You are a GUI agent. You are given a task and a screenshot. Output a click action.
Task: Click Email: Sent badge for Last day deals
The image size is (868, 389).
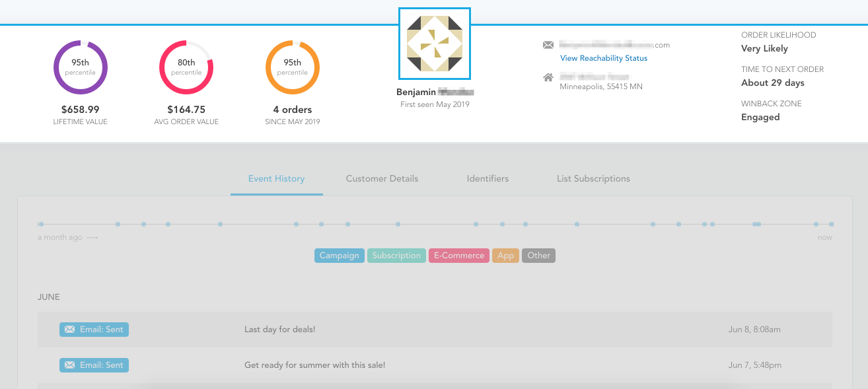click(94, 330)
